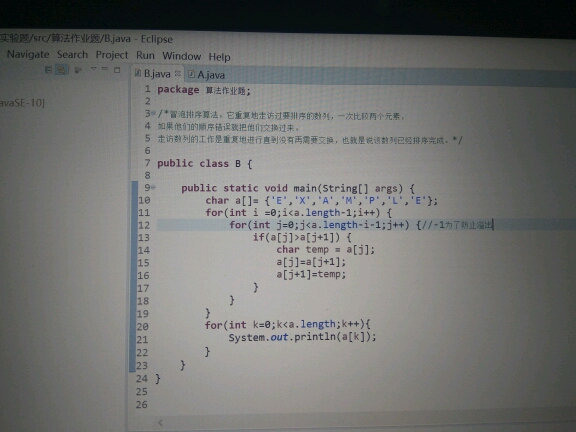Maximize the Package Explorer panel
Screen dimensions: 576x432
tap(117, 69)
